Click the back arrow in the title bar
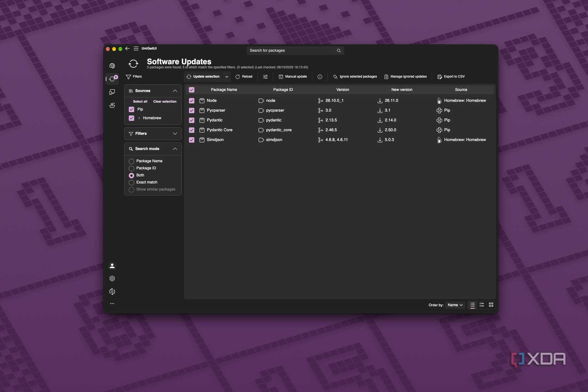 pyautogui.click(x=127, y=48)
